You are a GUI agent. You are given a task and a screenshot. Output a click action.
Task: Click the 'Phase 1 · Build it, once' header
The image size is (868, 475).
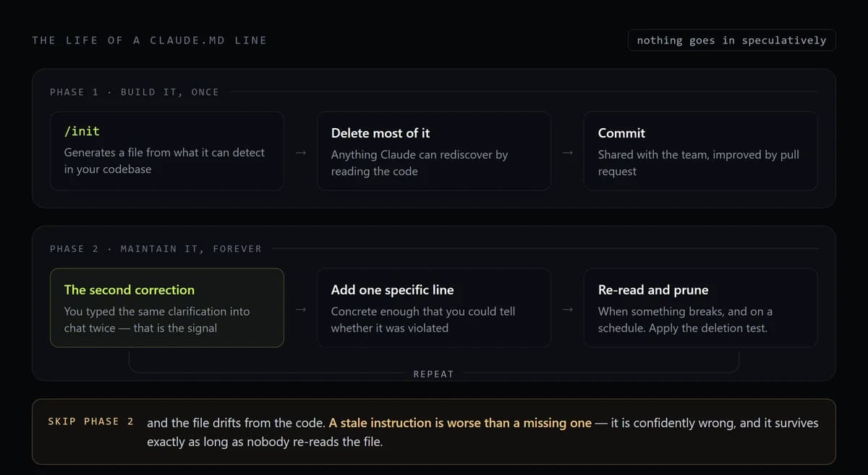pos(134,92)
